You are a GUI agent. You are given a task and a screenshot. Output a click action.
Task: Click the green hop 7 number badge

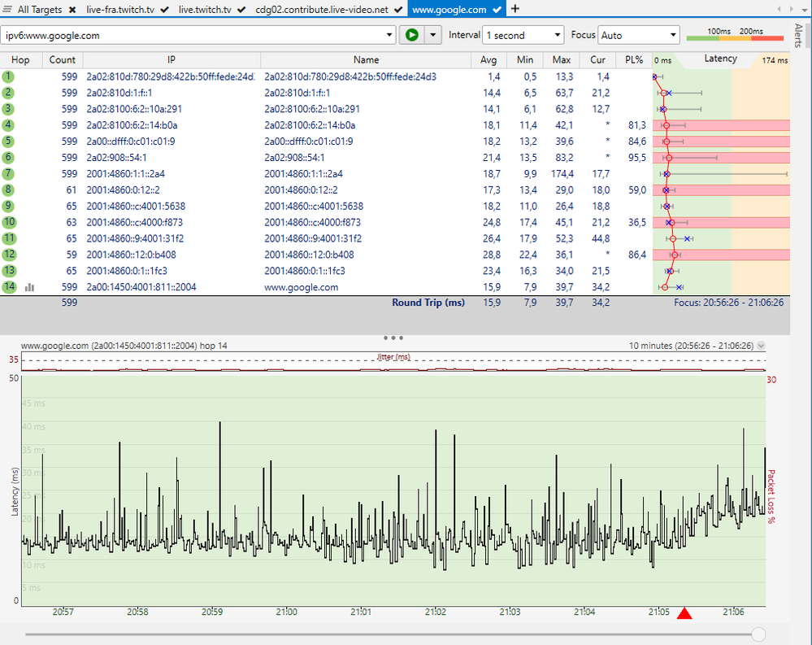click(x=8, y=173)
